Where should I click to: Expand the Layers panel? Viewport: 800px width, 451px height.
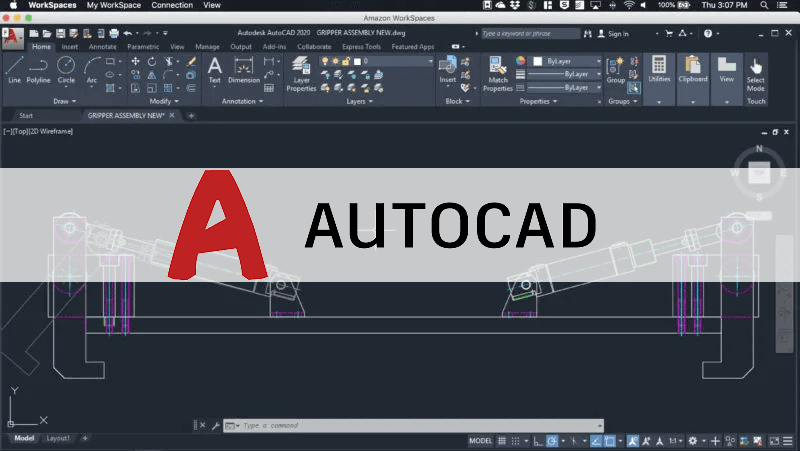pos(359,101)
